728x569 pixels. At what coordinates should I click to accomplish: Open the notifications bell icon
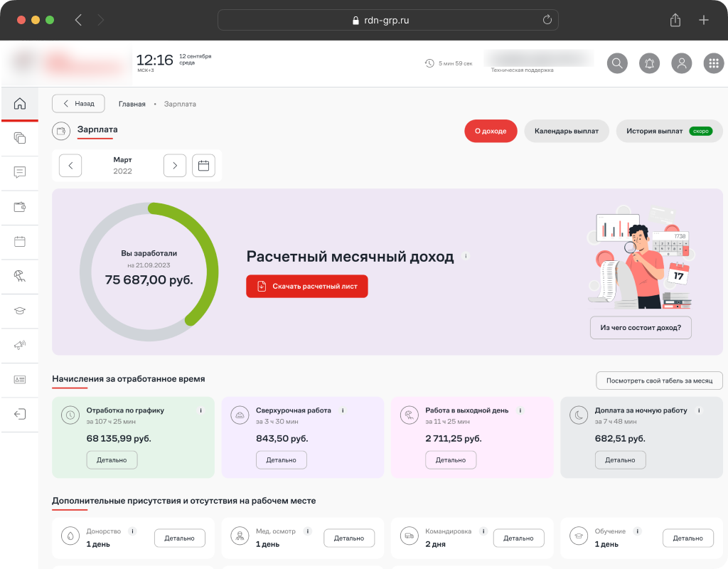tap(649, 63)
